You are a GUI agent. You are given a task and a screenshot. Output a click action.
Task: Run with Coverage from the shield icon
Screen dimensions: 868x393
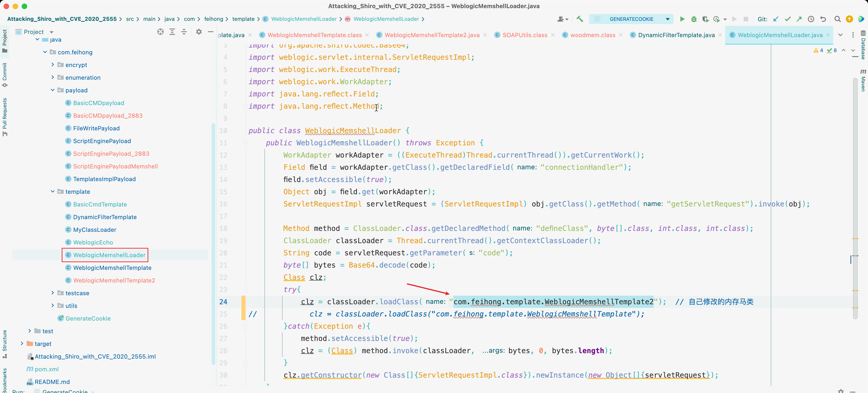coord(705,19)
